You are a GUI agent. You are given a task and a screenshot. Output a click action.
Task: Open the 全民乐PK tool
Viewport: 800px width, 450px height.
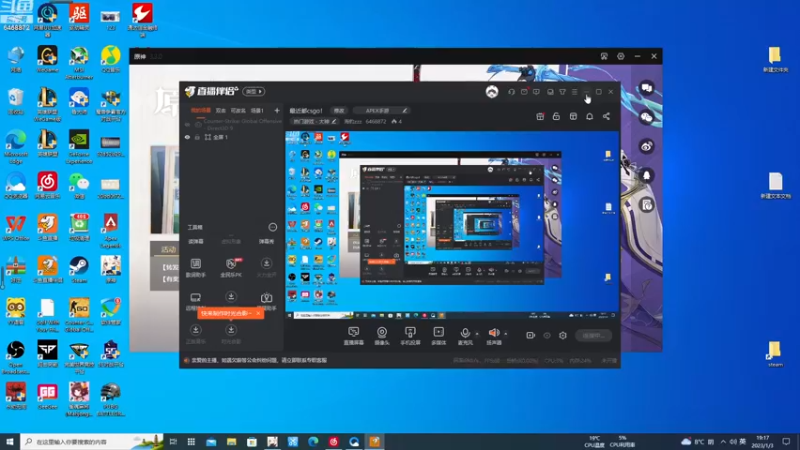231,267
